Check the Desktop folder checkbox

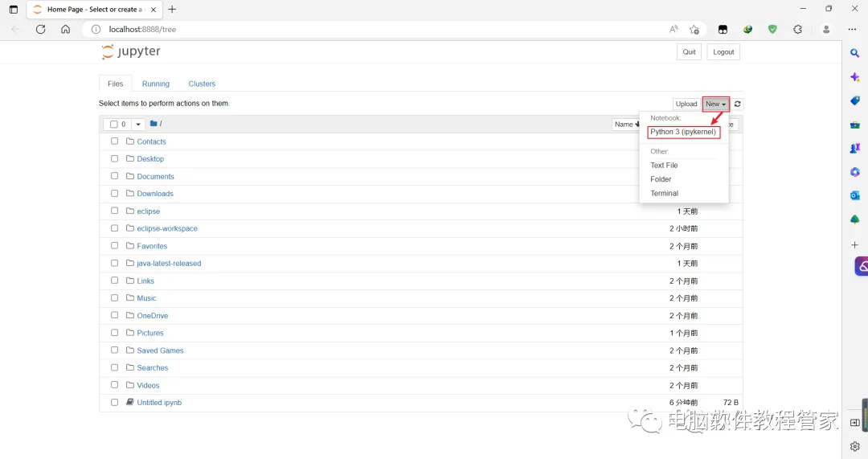point(115,158)
